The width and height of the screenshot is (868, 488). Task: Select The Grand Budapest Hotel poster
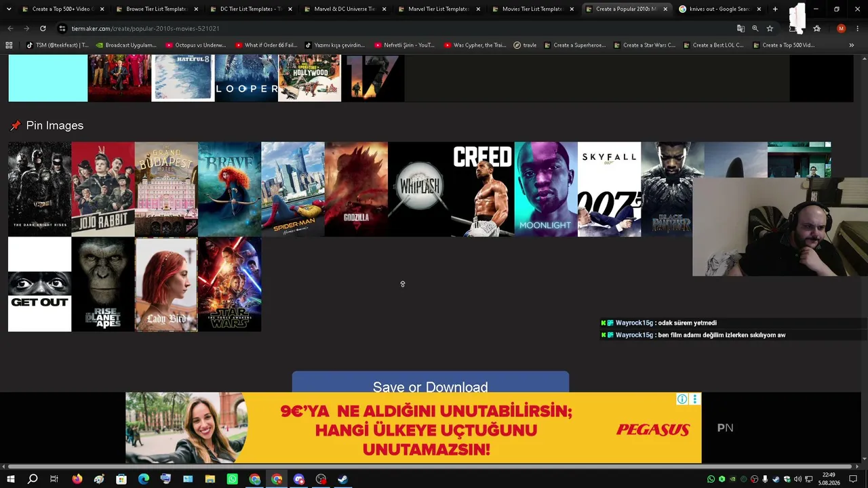point(166,189)
